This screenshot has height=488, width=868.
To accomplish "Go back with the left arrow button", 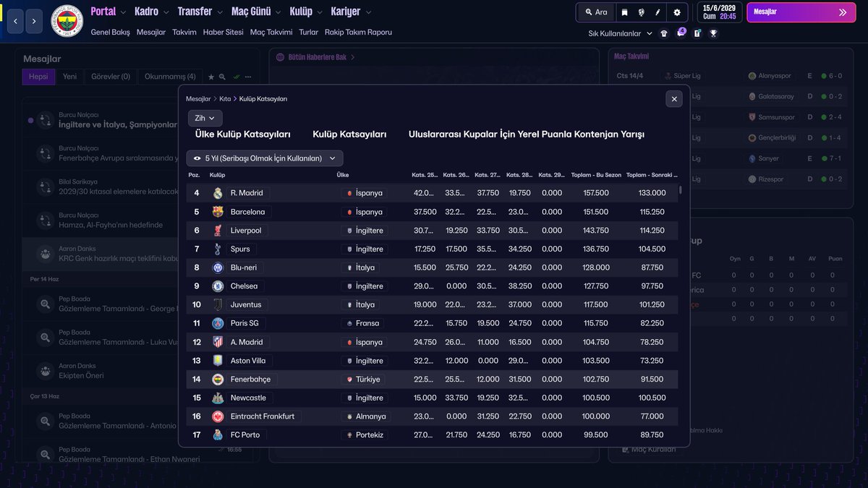I will 16,21.
